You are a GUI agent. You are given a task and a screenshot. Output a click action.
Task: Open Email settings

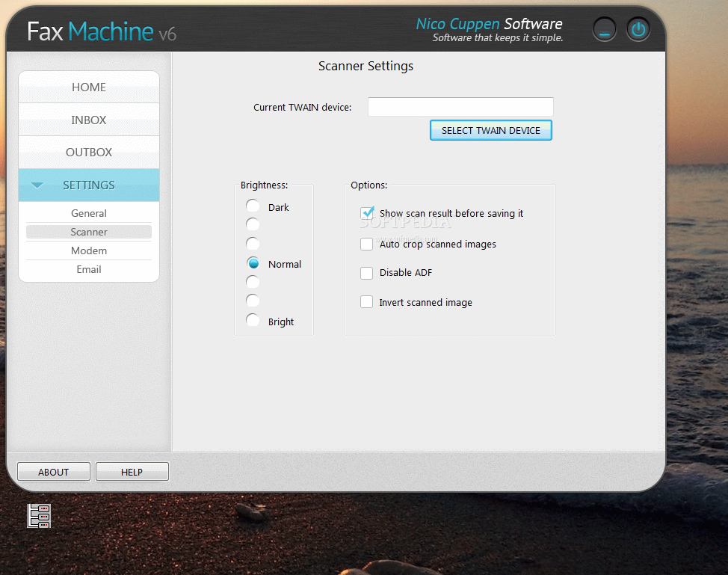tap(89, 269)
